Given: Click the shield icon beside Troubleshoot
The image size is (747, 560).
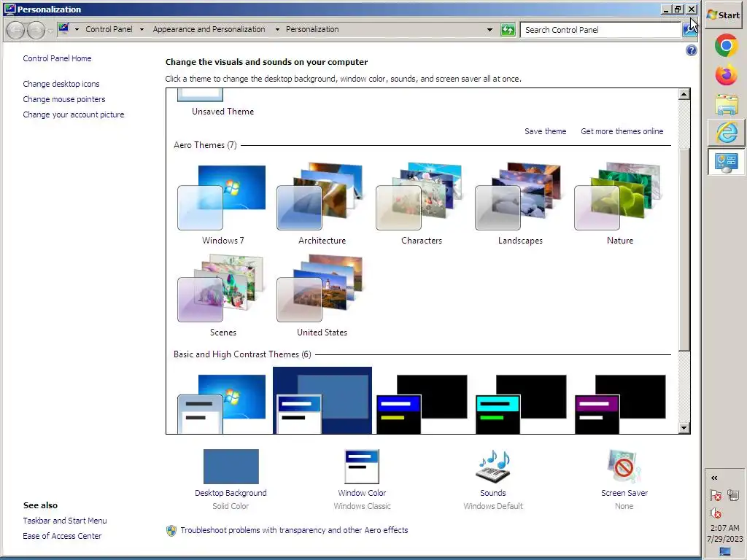Looking at the screenshot, I should 171,531.
